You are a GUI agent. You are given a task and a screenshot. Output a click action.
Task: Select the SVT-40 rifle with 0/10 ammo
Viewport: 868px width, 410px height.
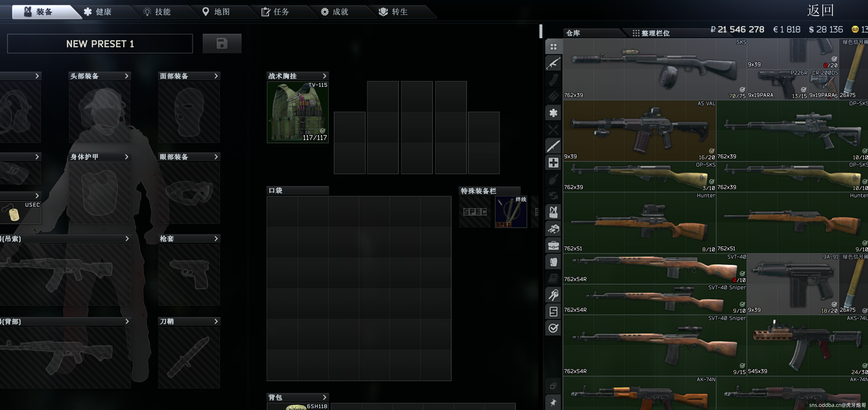point(655,269)
